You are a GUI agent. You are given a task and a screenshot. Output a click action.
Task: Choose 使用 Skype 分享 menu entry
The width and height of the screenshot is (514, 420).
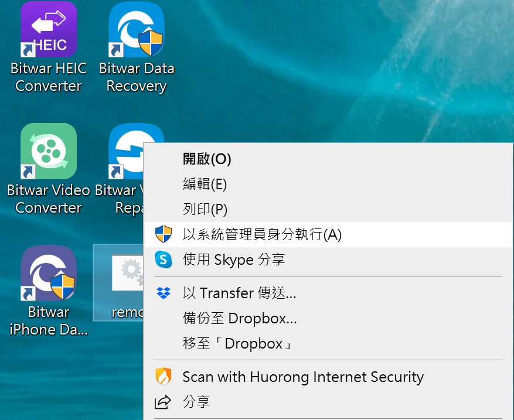tap(328, 260)
